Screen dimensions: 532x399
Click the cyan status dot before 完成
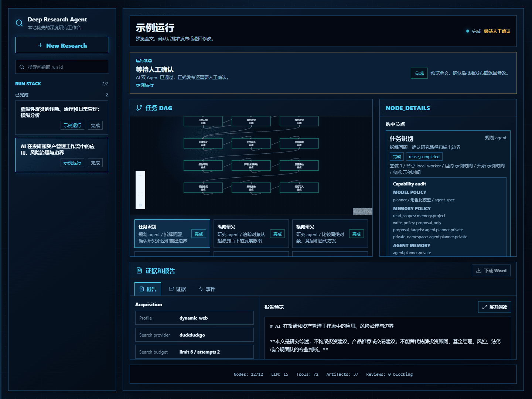pos(468,31)
